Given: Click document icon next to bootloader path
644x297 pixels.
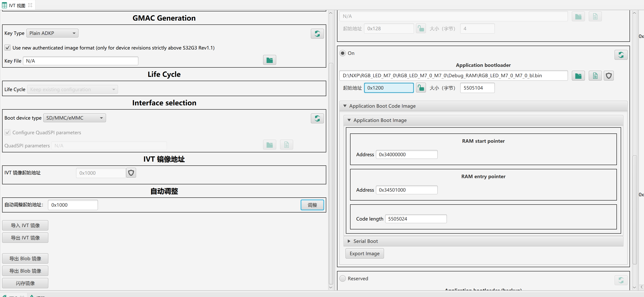Looking at the screenshot, I should (595, 76).
